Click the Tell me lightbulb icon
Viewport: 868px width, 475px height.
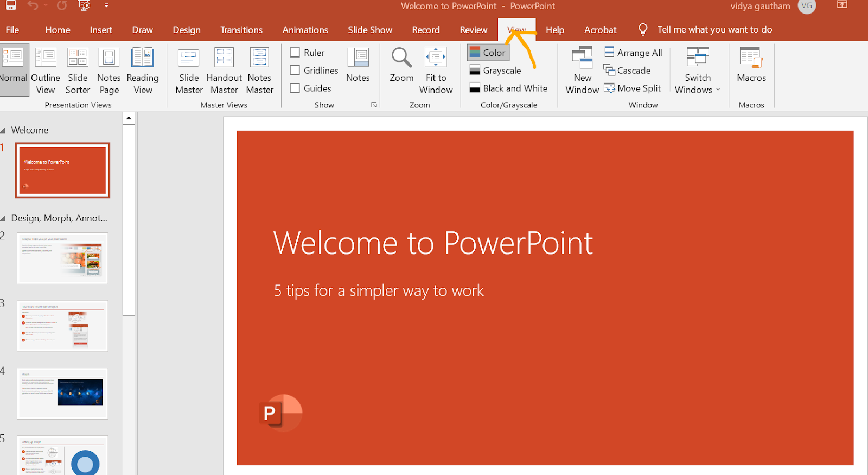click(643, 29)
